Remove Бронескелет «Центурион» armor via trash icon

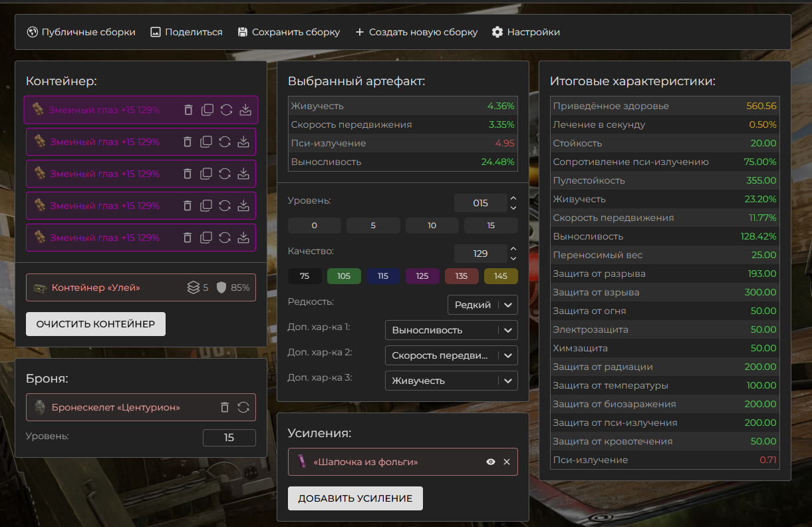(225, 407)
